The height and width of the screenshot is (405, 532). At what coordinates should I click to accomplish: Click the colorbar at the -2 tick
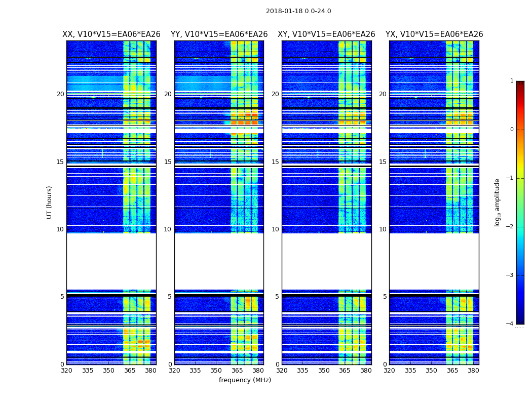click(520, 226)
